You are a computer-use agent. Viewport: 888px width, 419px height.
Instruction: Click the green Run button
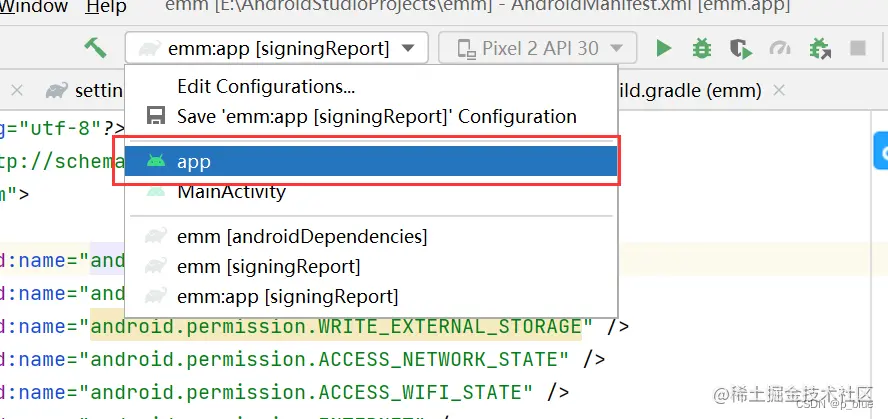[663, 48]
